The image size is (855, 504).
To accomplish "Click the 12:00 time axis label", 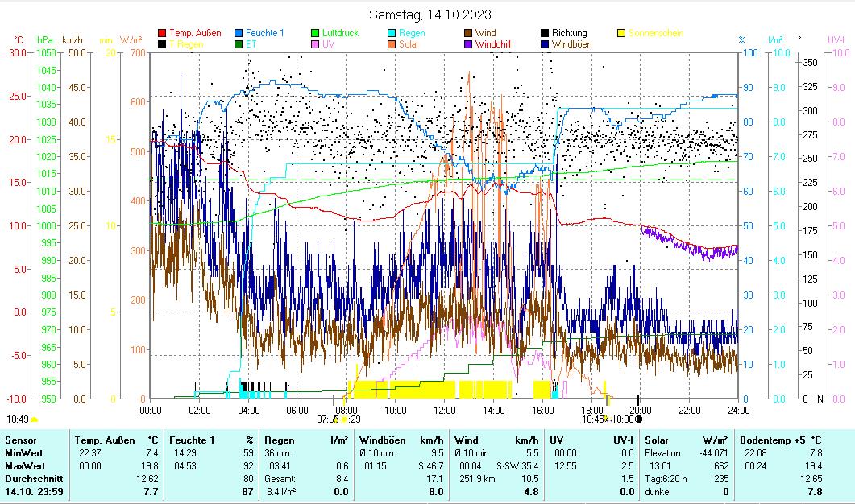I will click(444, 411).
